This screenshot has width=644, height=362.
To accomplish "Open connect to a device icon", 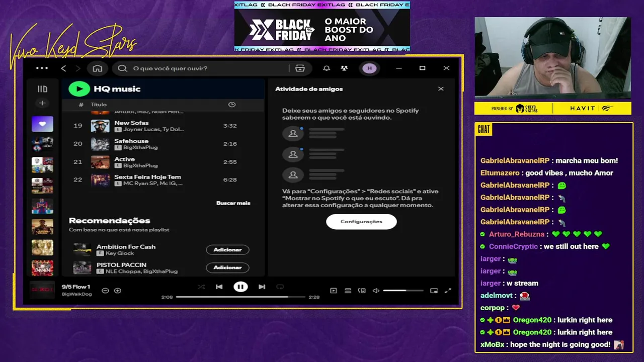I will point(362,291).
